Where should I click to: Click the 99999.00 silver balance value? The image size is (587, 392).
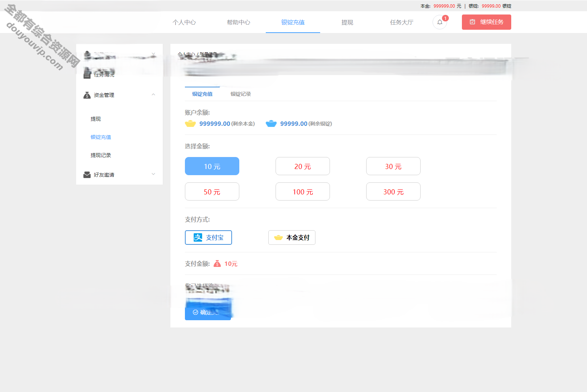(x=294, y=124)
